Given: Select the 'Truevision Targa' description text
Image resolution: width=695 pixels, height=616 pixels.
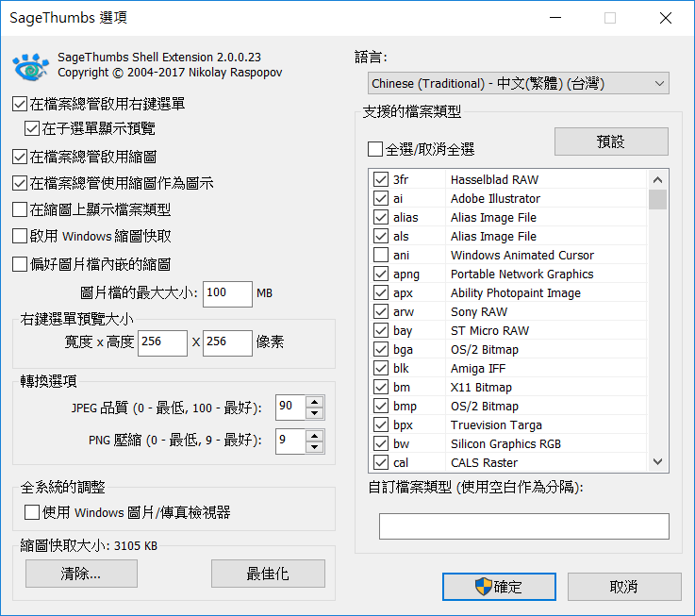Looking at the screenshot, I should [496, 425].
